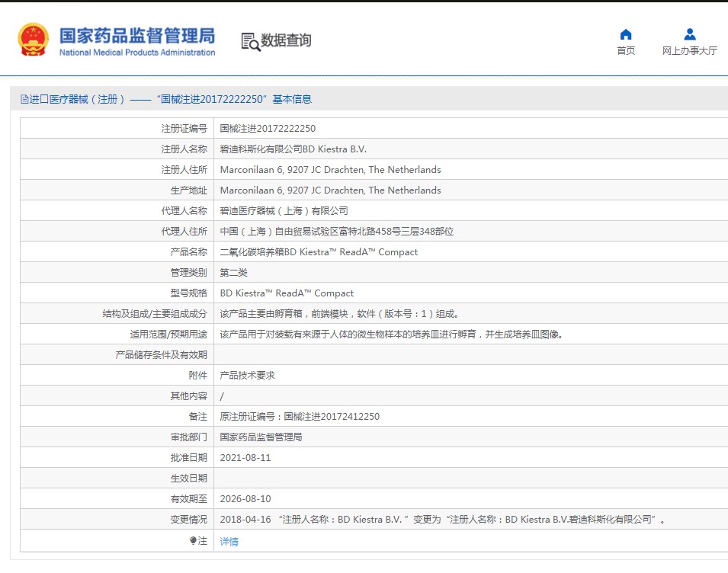Click the 注册人名称 row label
Viewport: 728px width, 573px height.
coord(184,149)
